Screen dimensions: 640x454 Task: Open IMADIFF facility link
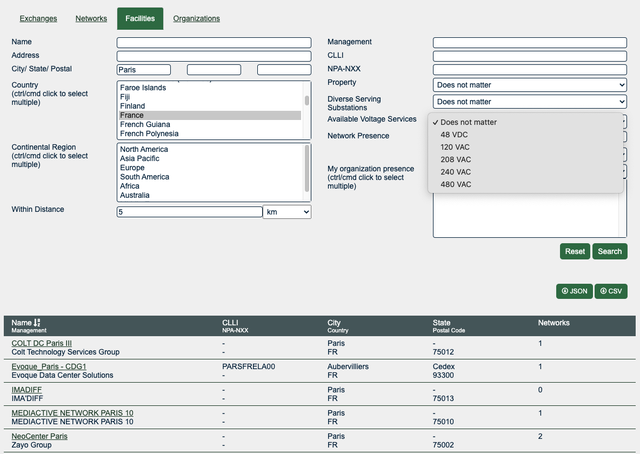[27, 390]
